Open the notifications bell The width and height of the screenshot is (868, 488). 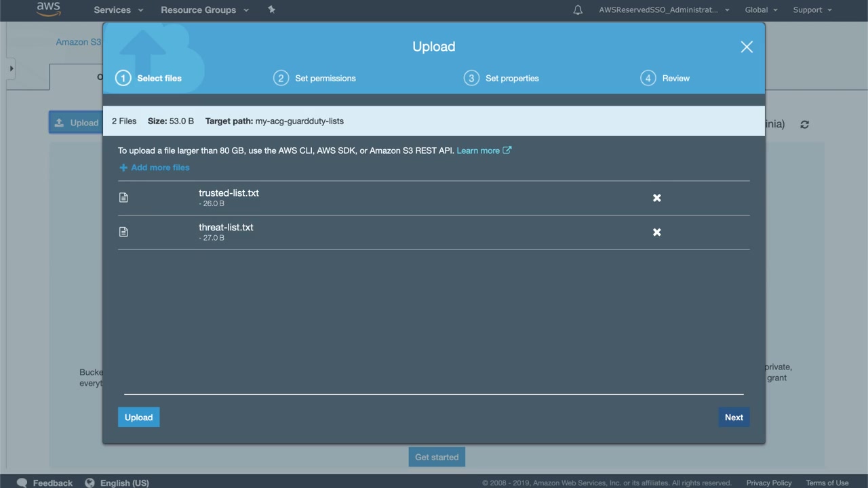578,10
